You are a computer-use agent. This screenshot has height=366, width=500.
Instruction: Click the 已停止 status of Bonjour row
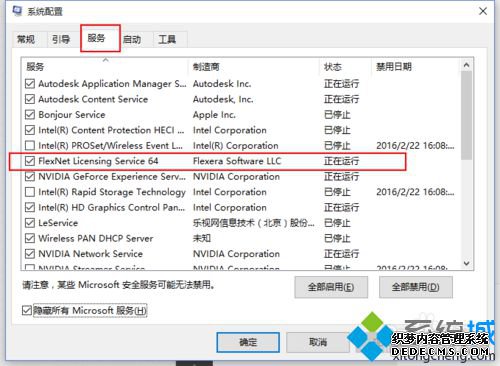click(x=337, y=115)
